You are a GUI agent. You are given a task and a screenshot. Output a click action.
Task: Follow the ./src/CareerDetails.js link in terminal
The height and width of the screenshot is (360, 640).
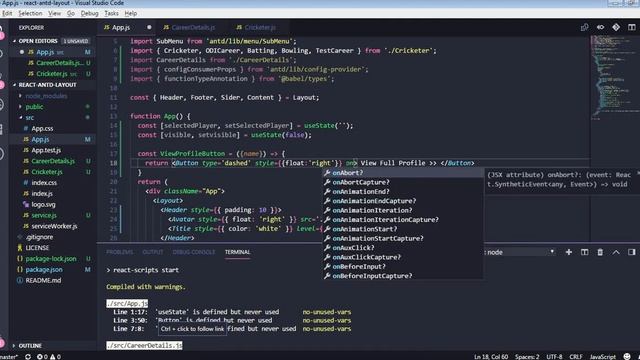coord(144,345)
